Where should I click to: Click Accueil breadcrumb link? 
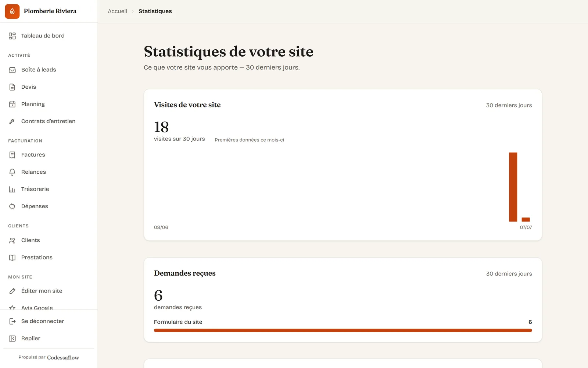click(117, 11)
